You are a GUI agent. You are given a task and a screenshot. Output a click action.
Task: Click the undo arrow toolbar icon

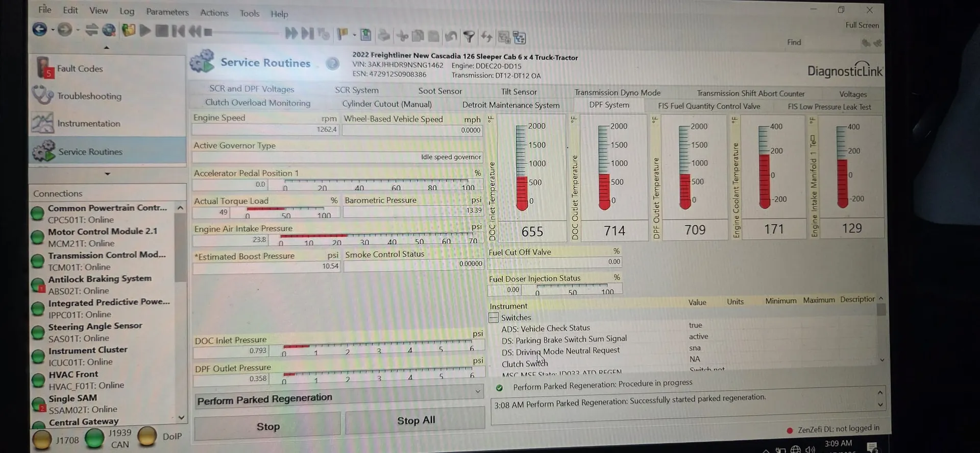(x=451, y=36)
